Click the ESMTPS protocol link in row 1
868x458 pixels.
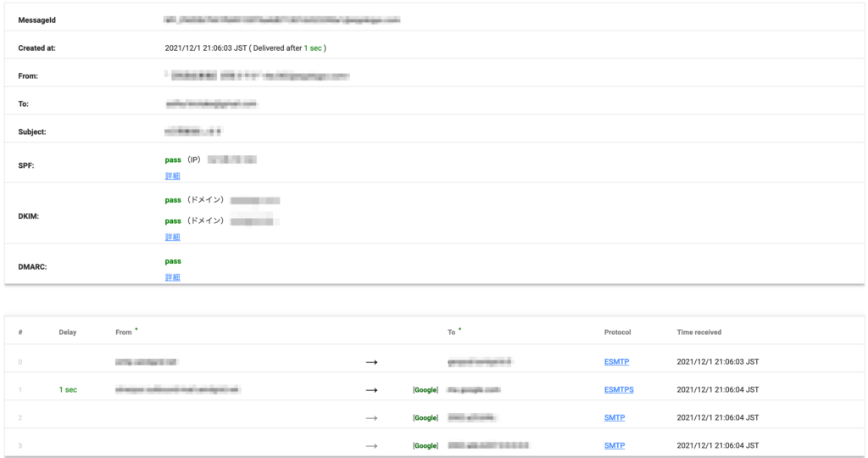(619, 390)
